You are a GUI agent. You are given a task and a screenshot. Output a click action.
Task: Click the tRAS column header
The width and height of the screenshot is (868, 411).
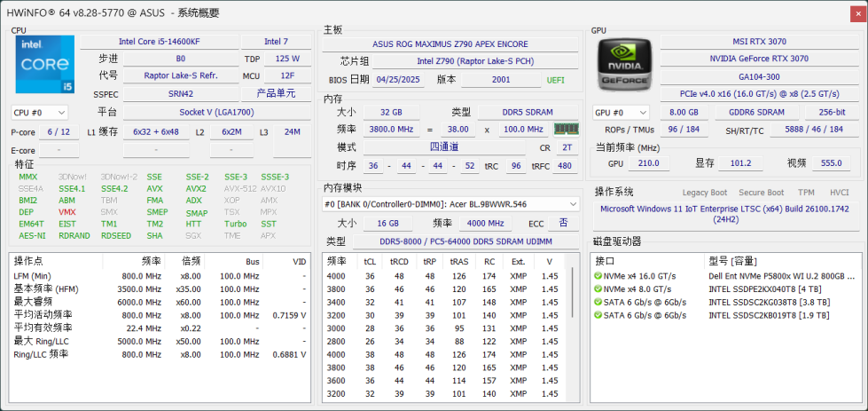click(x=459, y=262)
